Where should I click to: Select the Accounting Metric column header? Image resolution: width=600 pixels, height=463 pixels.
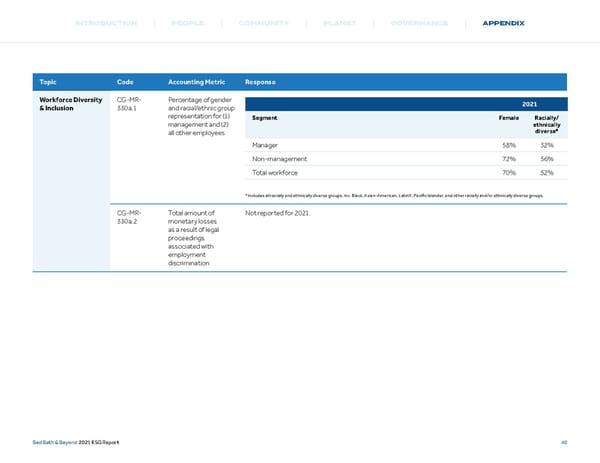click(x=201, y=82)
